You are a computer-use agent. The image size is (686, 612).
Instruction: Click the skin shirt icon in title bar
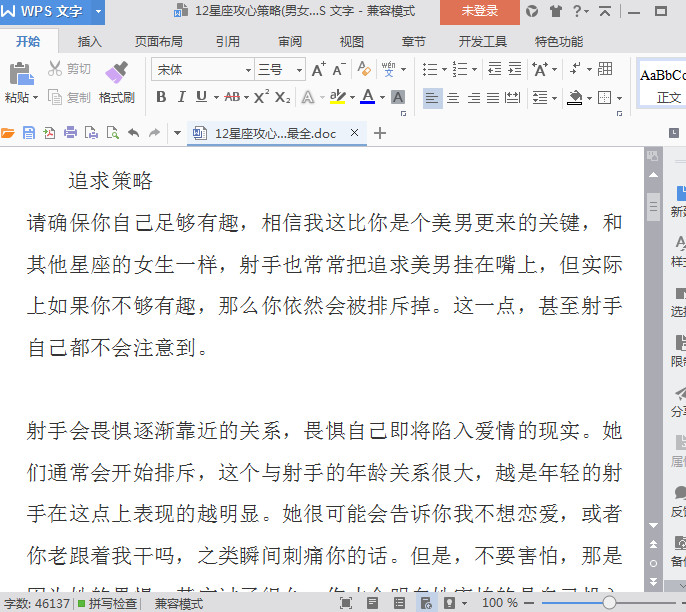(x=556, y=11)
